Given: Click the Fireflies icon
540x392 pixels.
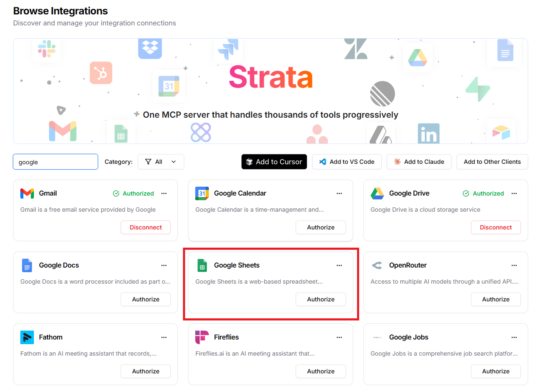Looking at the screenshot, I should [x=202, y=337].
